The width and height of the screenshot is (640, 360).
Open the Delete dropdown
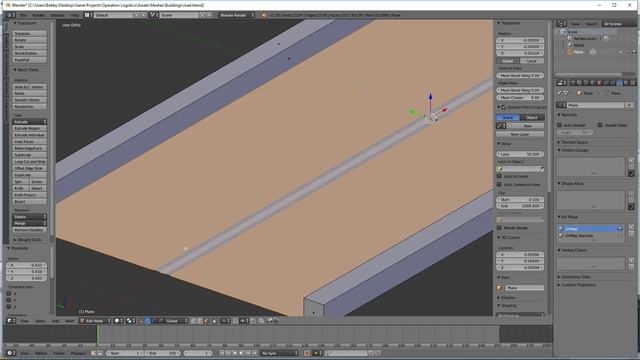[x=29, y=217]
